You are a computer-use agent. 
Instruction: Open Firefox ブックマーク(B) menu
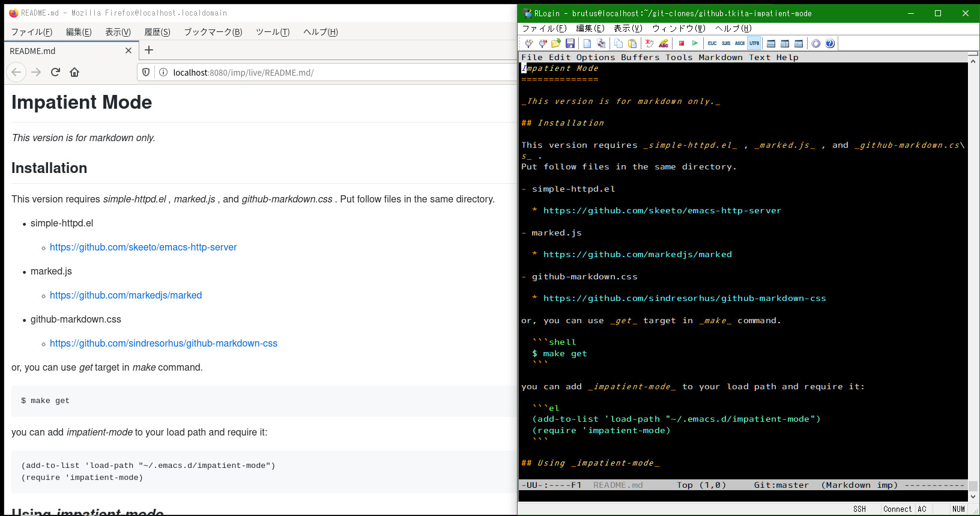pyautogui.click(x=213, y=32)
